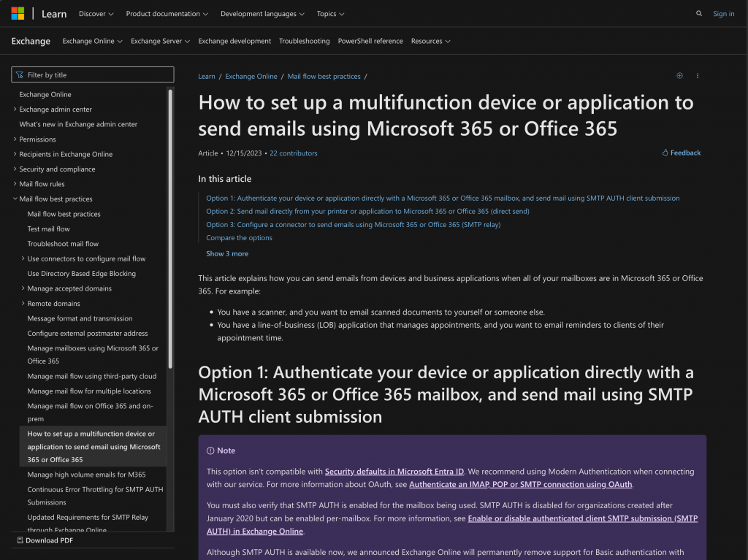The height and width of the screenshot is (560, 748).
Task: Select Test mail flow in sidebar
Action: (x=49, y=229)
